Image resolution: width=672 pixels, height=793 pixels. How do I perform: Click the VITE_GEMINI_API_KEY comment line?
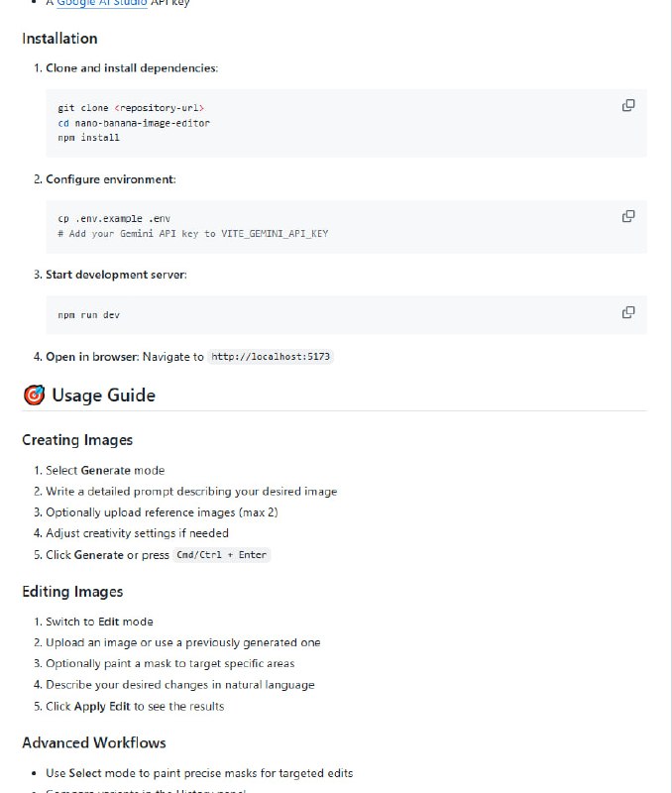193,234
